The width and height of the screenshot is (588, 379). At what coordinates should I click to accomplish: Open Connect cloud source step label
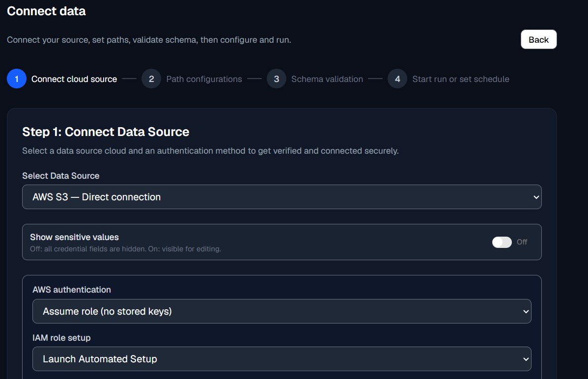[x=74, y=79]
